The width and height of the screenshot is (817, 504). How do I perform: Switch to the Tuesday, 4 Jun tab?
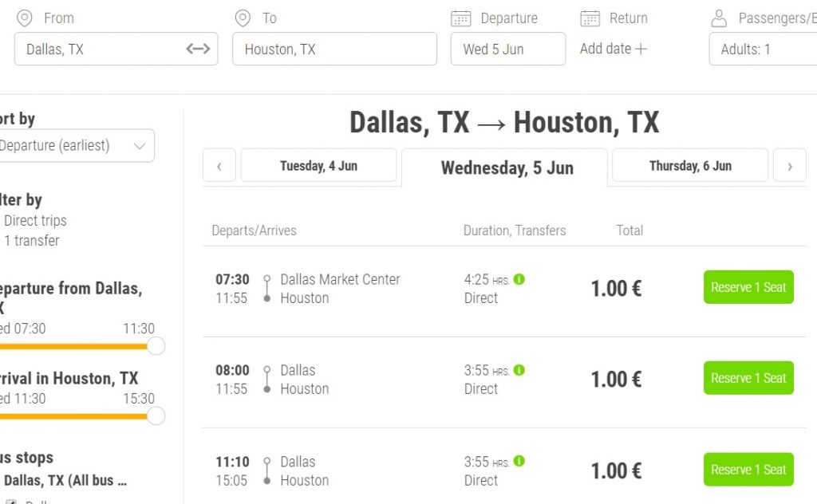click(318, 165)
